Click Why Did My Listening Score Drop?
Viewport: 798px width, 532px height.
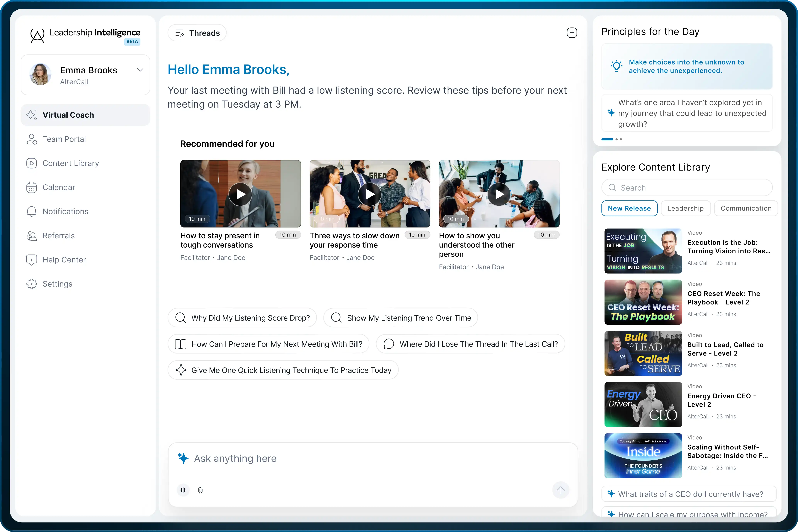click(x=242, y=318)
